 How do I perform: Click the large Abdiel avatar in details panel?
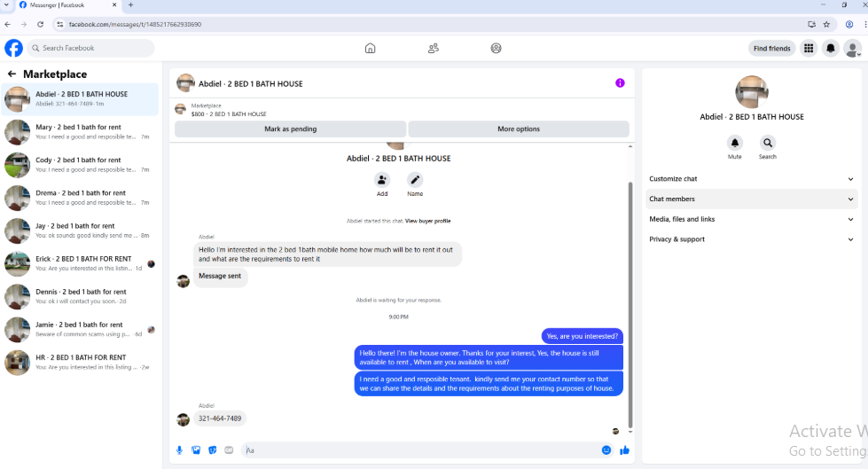(751, 92)
